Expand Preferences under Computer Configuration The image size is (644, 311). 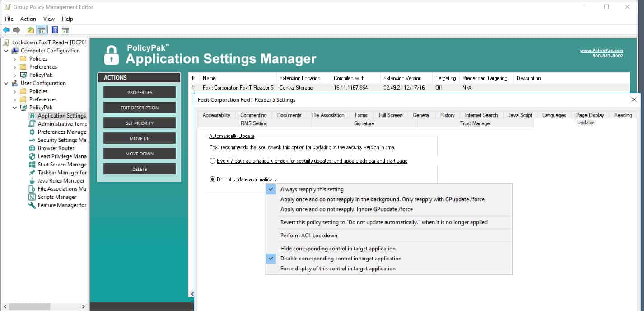pyautogui.click(x=15, y=67)
